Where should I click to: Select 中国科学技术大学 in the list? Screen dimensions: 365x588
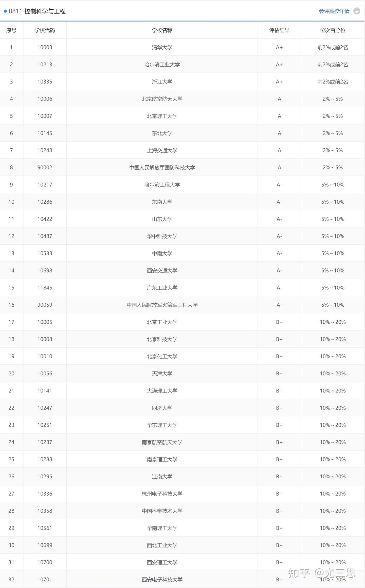(x=162, y=511)
